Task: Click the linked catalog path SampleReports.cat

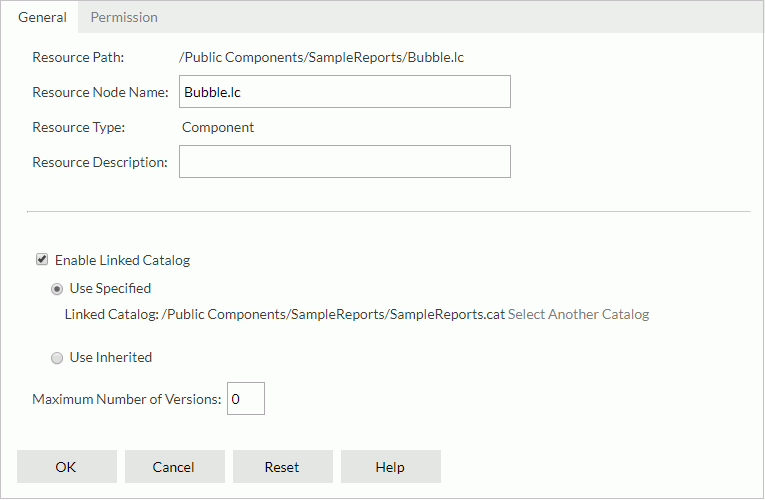Action: point(333,314)
